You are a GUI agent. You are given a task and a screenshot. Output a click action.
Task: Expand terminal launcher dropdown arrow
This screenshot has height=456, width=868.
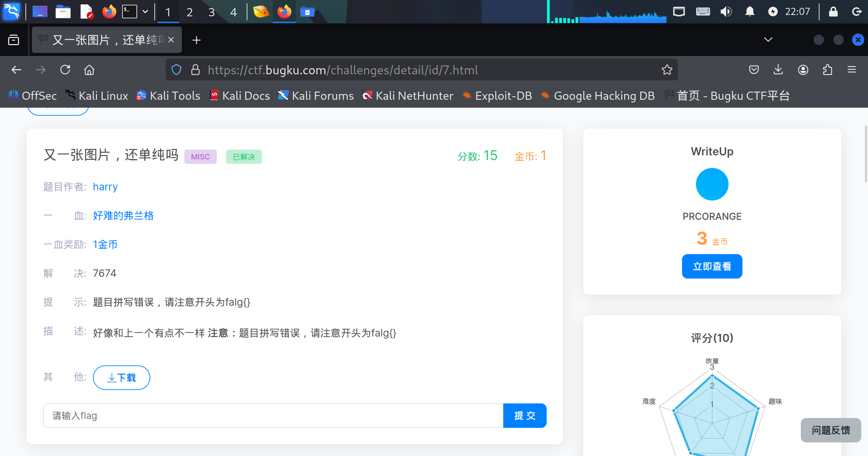(x=145, y=12)
